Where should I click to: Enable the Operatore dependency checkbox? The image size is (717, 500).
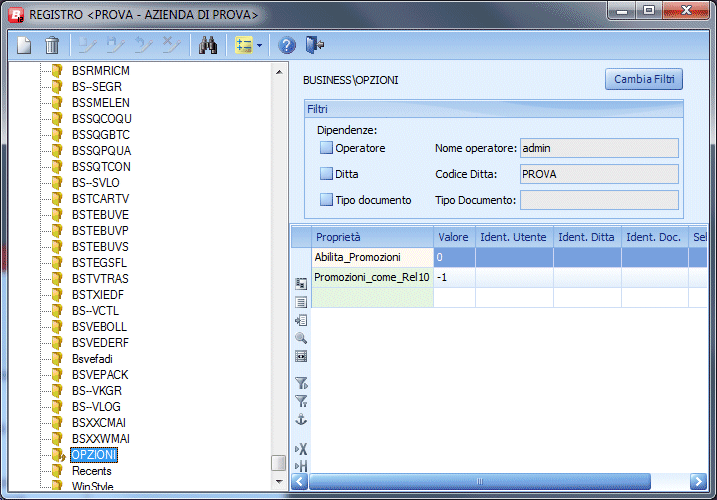click(x=326, y=148)
